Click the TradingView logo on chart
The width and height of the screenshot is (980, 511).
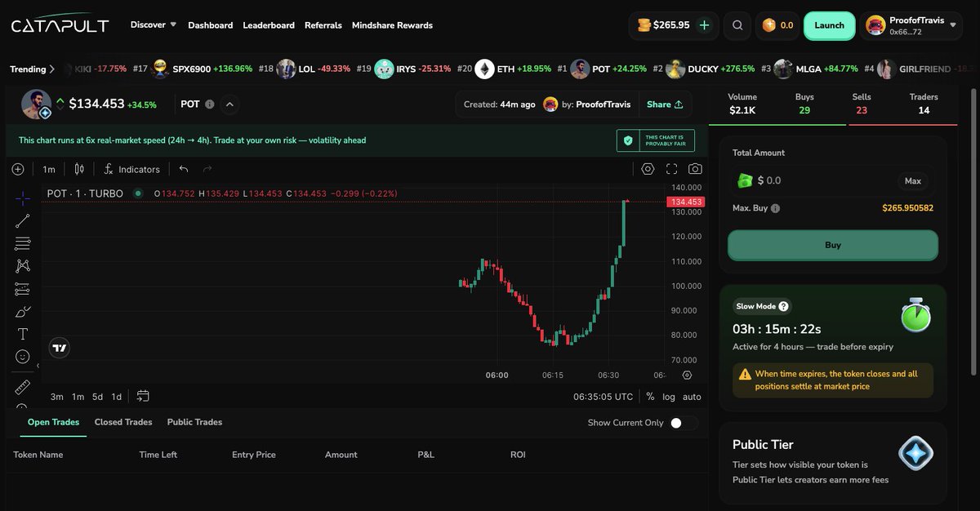pos(59,348)
